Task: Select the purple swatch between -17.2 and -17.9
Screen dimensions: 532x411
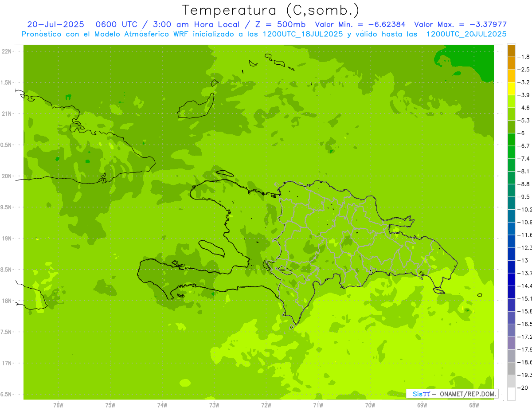Action: click(511, 343)
